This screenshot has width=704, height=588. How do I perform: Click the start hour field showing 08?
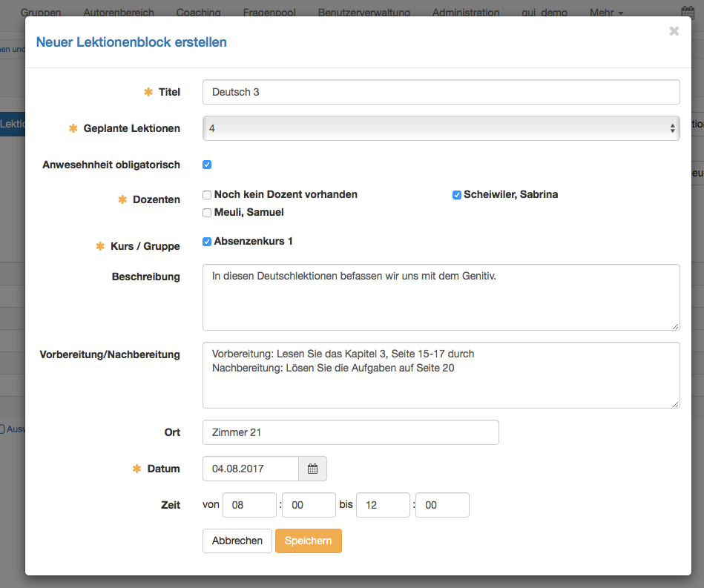pyautogui.click(x=249, y=505)
